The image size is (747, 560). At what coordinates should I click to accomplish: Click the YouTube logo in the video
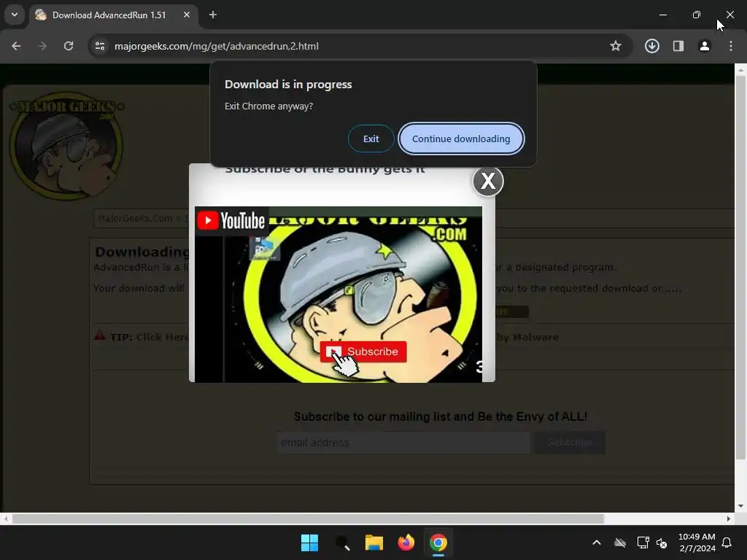tap(231, 220)
